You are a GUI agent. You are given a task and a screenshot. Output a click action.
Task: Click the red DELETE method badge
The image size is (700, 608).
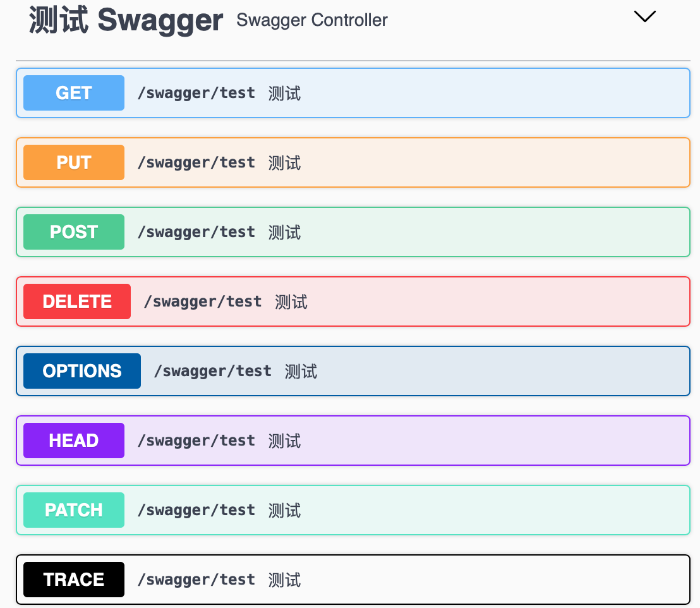(x=77, y=301)
